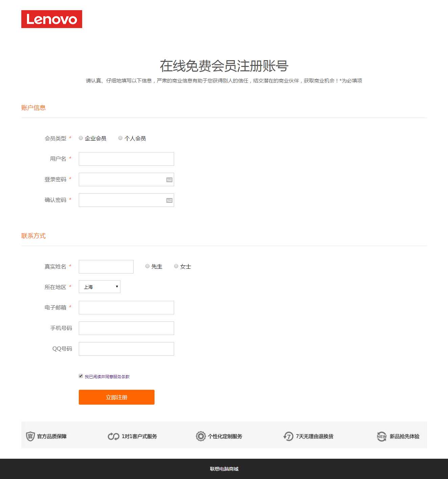Click into the 真实姓名 text box

pos(106,267)
